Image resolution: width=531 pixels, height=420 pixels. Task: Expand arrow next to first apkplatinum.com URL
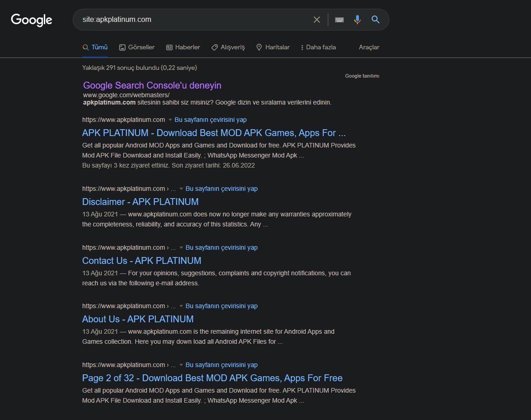click(170, 120)
